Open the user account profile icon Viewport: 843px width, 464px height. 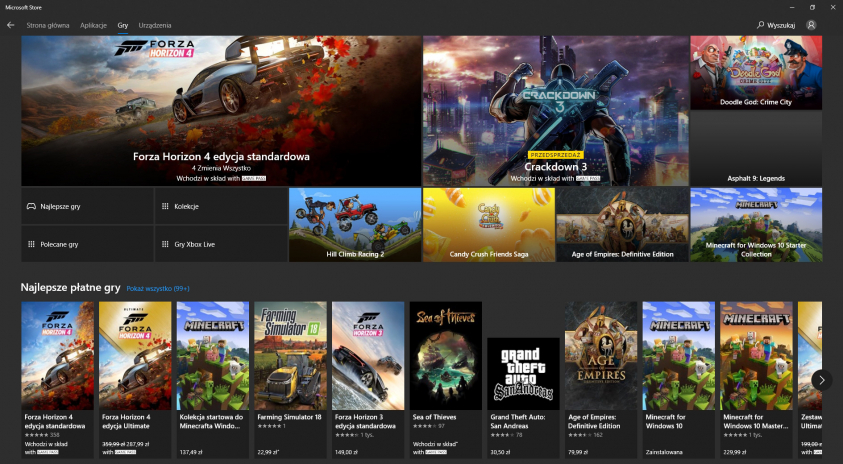(x=811, y=24)
